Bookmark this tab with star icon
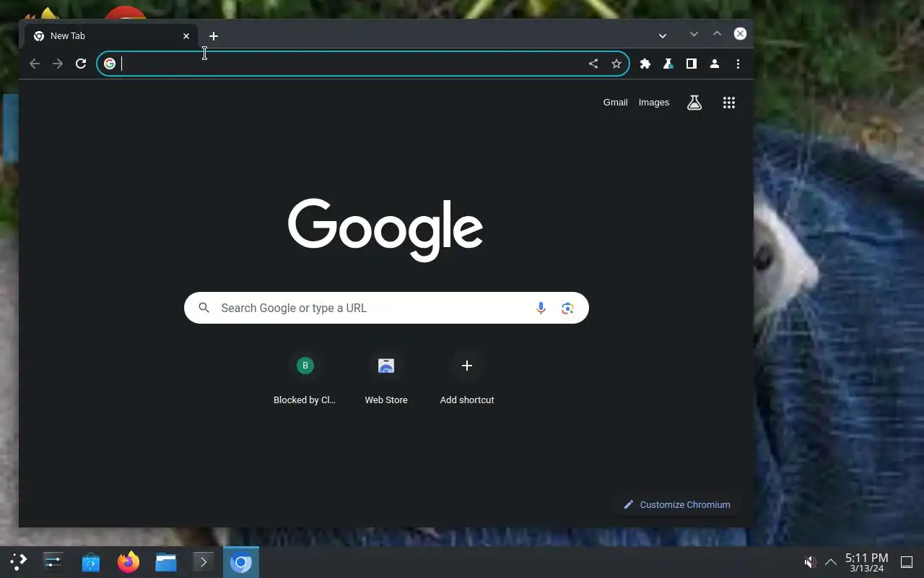This screenshot has width=924, height=578. (x=616, y=64)
